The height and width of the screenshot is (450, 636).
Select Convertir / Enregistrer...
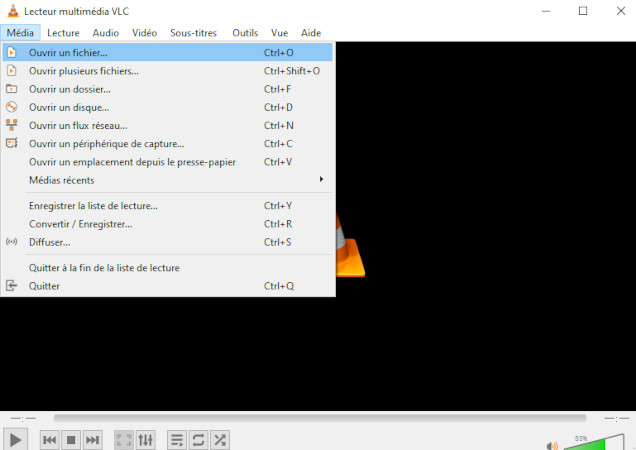point(168,224)
